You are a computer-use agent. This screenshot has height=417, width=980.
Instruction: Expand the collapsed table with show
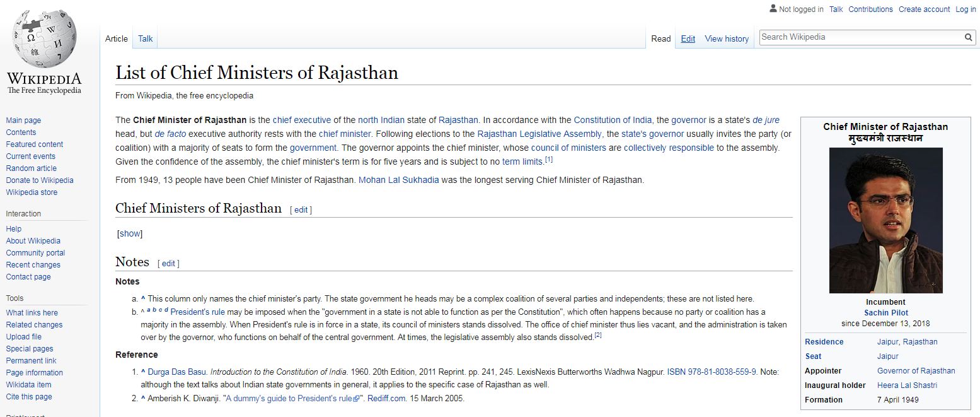tap(130, 233)
